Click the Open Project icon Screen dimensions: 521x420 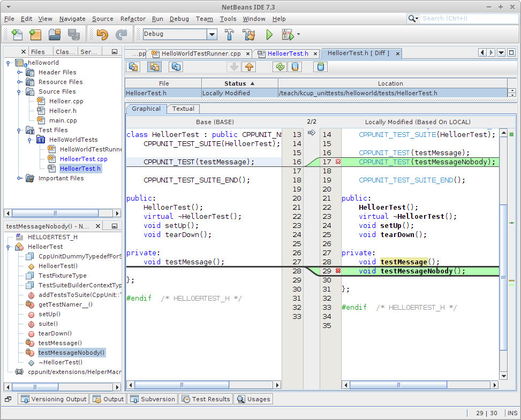(54, 35)
